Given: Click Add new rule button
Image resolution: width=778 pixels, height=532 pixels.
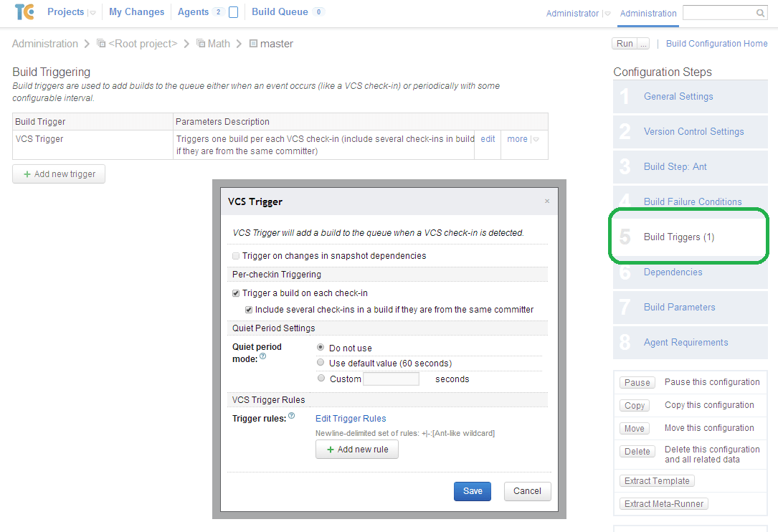Looking at the screenshot, I should point(357,450).
